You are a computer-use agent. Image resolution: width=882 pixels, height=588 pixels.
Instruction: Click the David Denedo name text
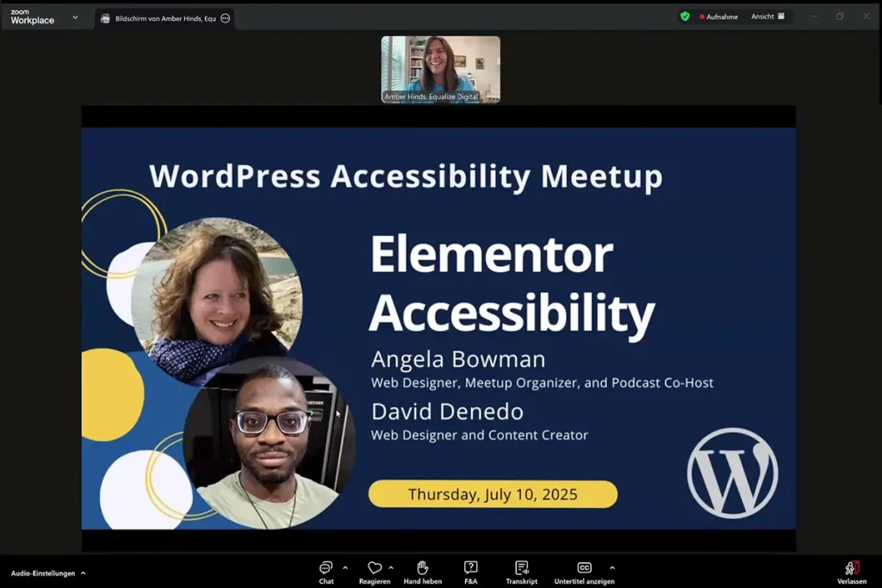tap(447, 412)
